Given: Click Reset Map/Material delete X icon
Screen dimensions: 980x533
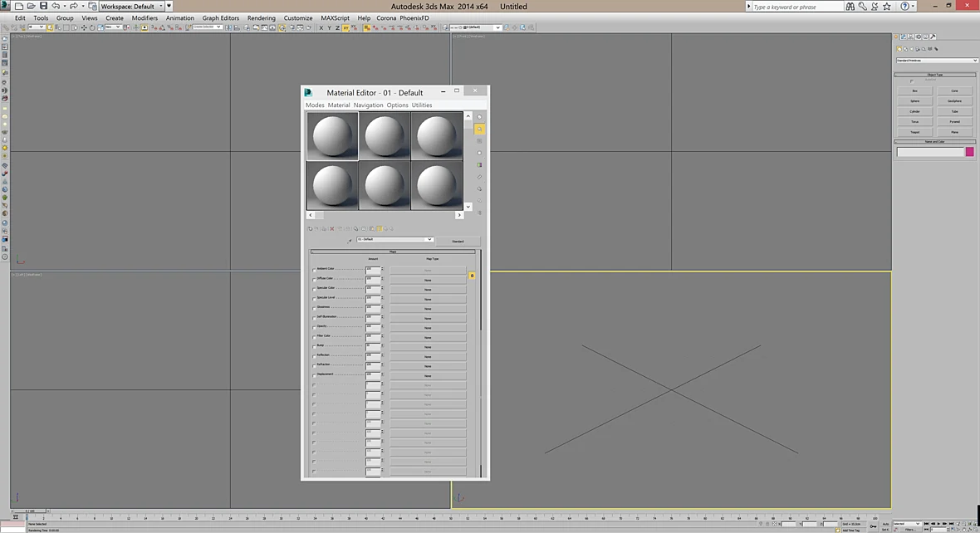Looking at the screenshot, I should tap(332, 228).
